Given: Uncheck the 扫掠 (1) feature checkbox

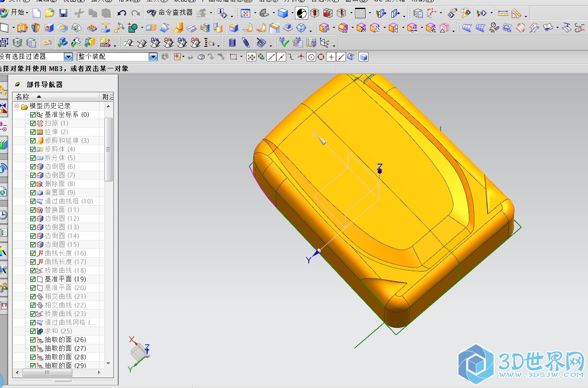Looking at the screenshot, I should (x=33, y=123).
